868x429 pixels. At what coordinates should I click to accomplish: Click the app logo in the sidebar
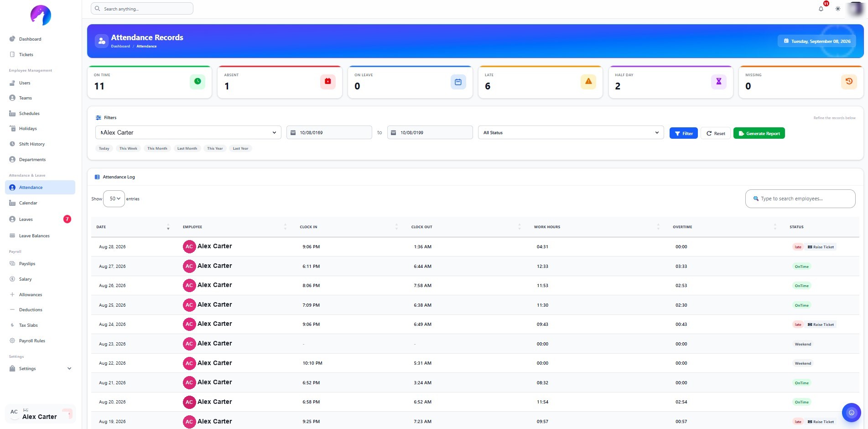point(41,16)
